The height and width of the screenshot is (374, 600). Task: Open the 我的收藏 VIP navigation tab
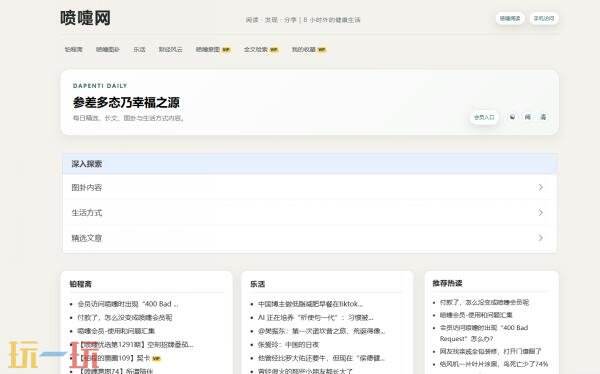pyautogui.click(x=309, y=49)
